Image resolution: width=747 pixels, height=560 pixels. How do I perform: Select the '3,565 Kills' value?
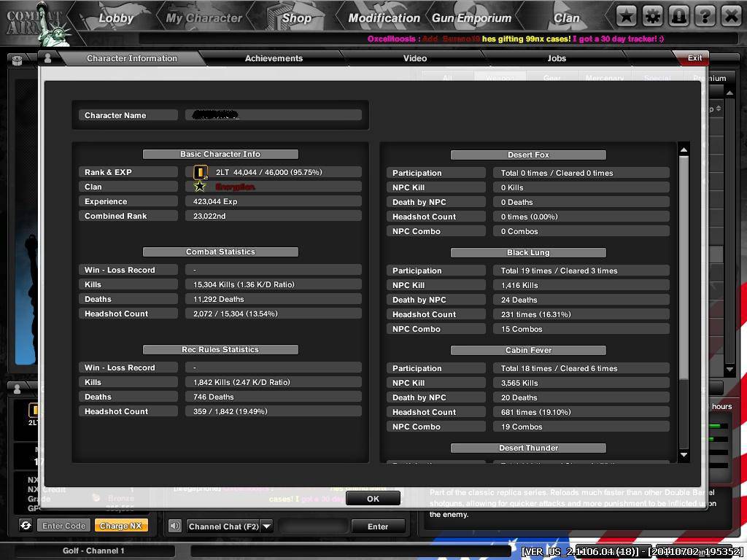(x=519, y=384)
